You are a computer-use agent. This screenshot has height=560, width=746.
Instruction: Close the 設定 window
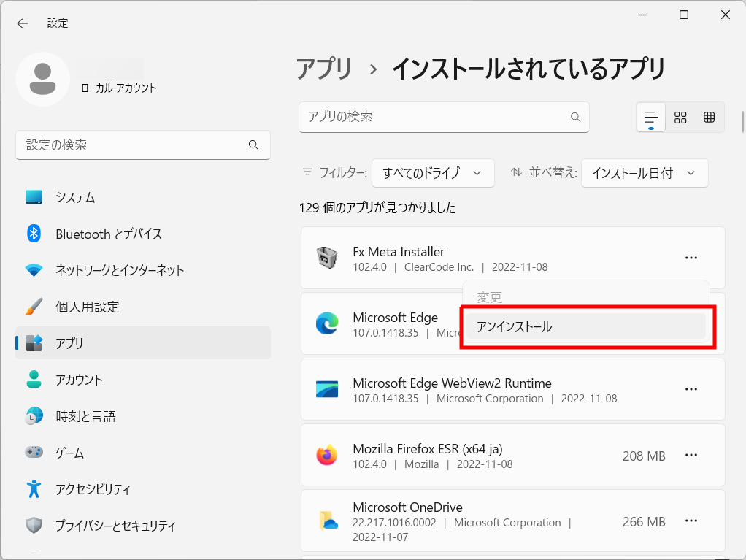coord(725,15)
